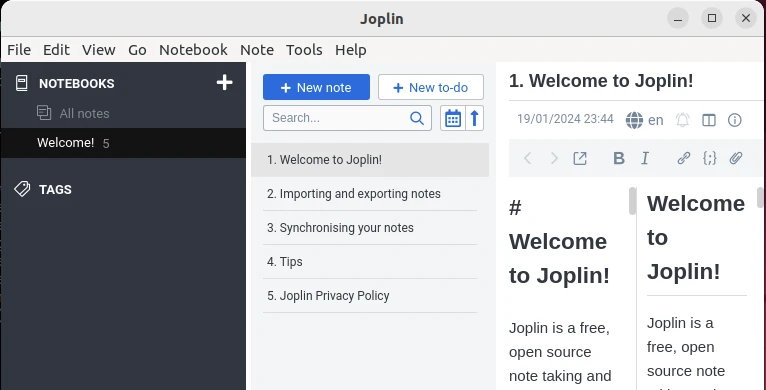Go back with left chevron icon
This screenshot has width=766, height=390.
click(528, 158)
